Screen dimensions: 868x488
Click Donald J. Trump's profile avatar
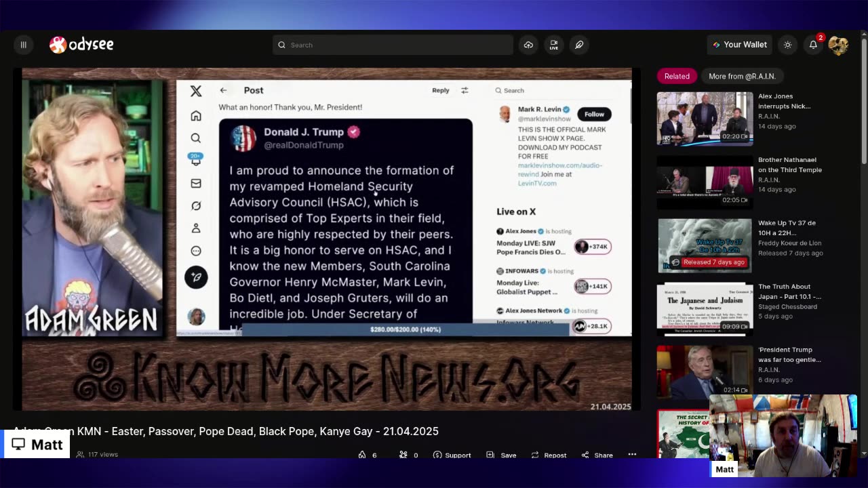coord(243,138)
